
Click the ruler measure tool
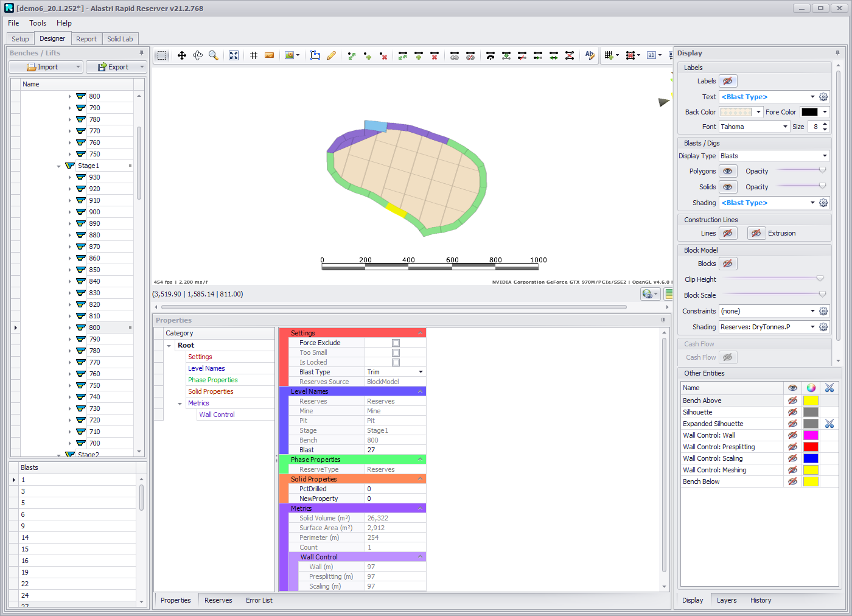click(x=270, y=55)
